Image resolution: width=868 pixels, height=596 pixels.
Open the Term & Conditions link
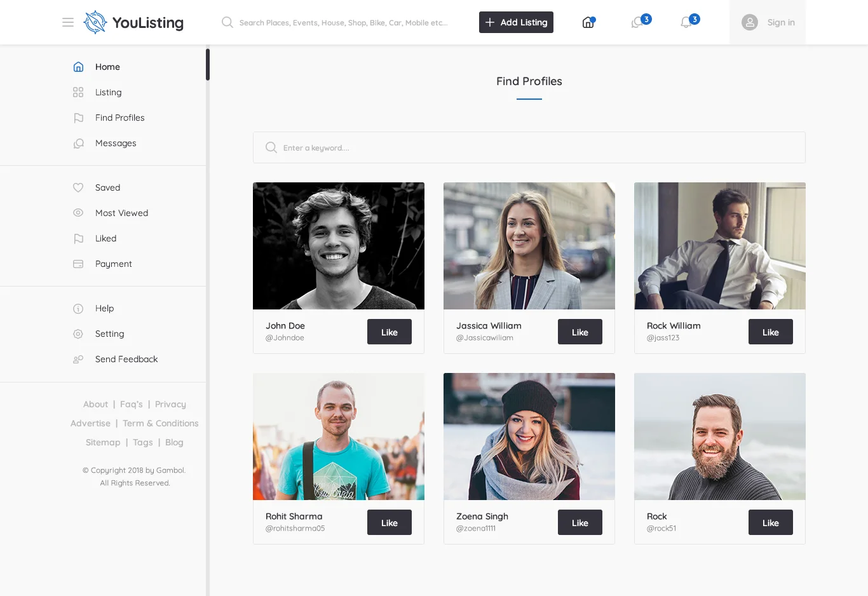pos(160,423)
